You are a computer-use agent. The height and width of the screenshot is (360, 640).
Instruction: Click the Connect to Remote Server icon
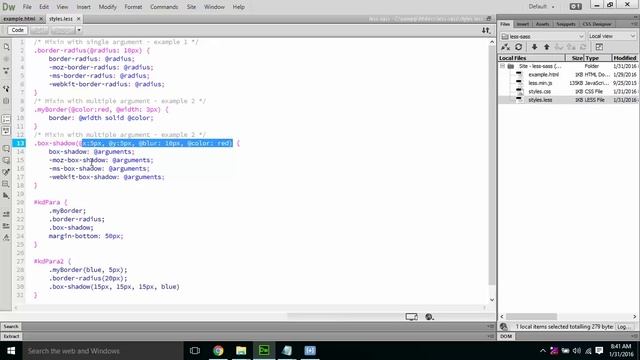click(x=505, y=47)
